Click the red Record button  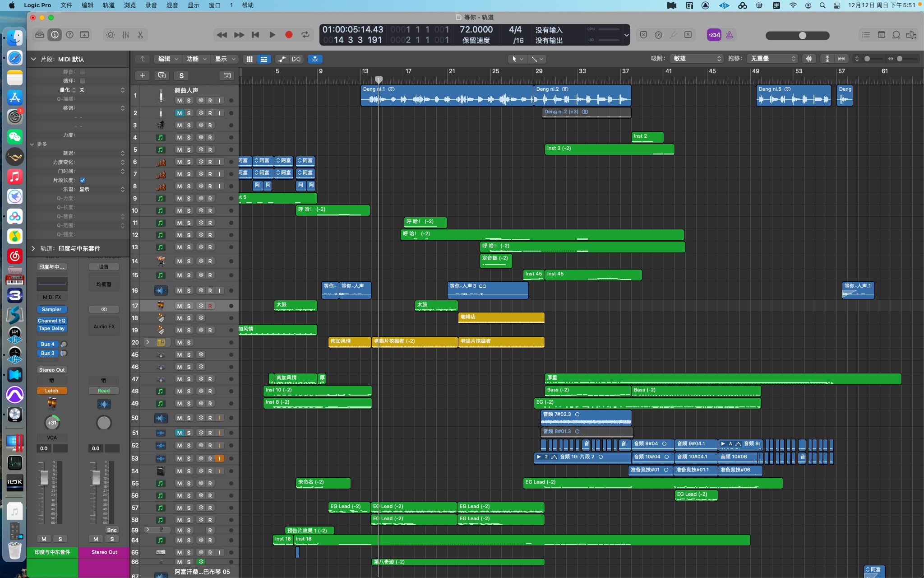tap(289, 35)
